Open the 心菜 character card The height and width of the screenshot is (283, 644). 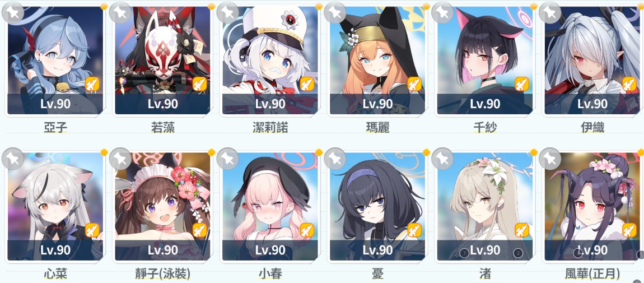pyautogui.click(x=55, y=206)
